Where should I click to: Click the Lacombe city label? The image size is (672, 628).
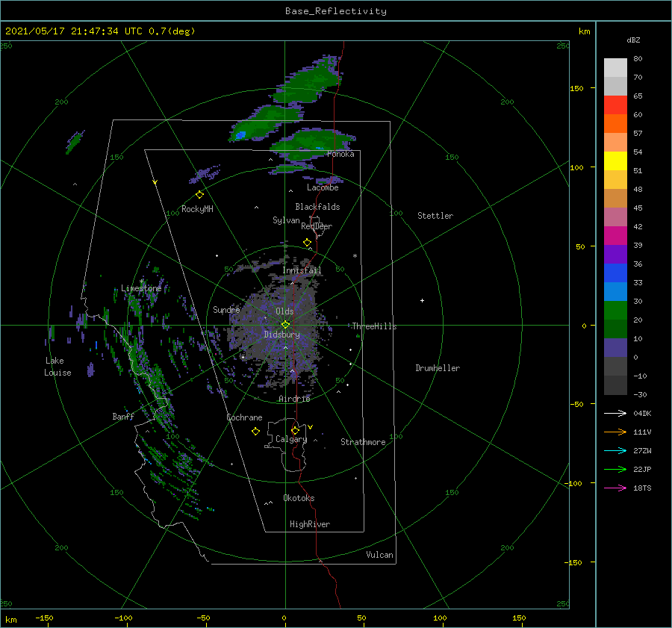pos(323,187)
